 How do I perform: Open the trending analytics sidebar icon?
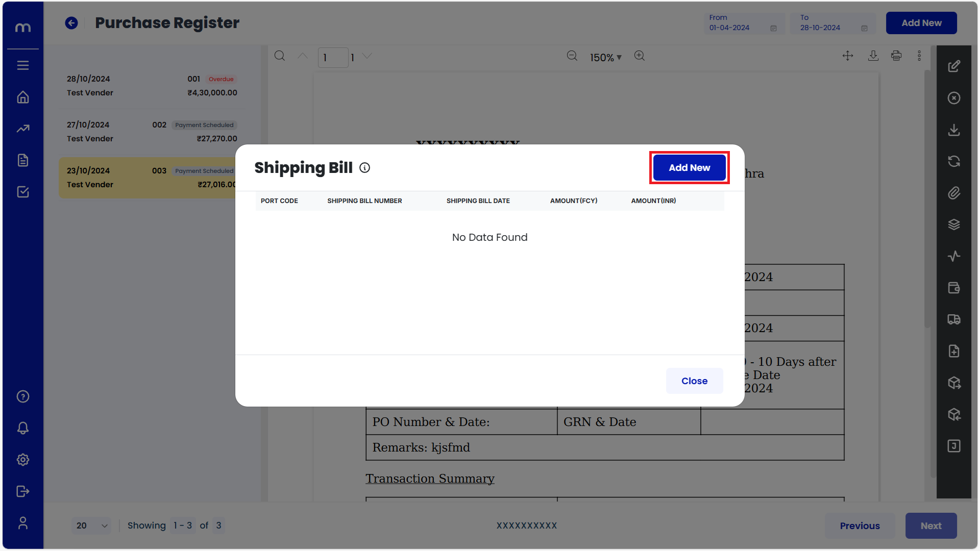click(x=23, y=129)
